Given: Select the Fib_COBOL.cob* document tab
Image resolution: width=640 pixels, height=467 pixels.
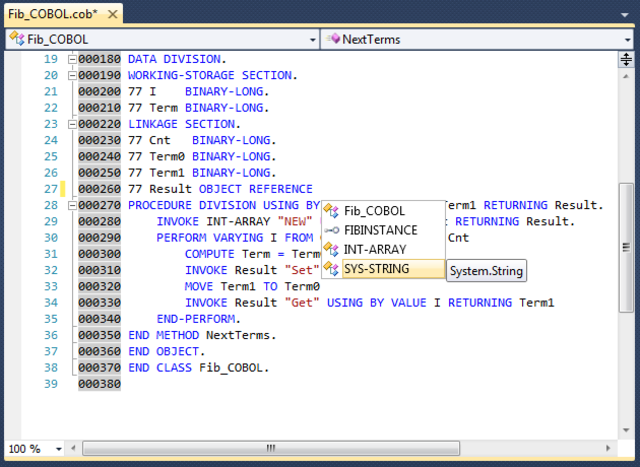Looking at the screenshot, I should click(63, 14).
